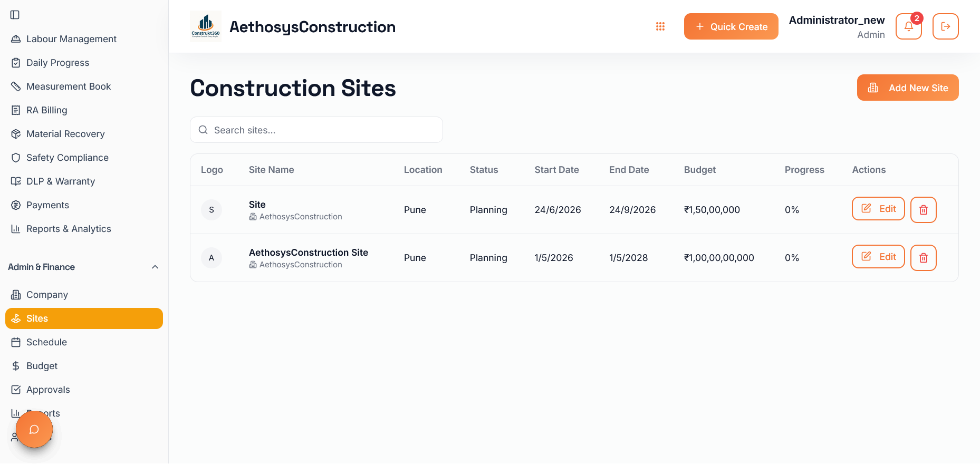Click the Quick Create button
Viewport: 980px width, 464px height.
731,26
